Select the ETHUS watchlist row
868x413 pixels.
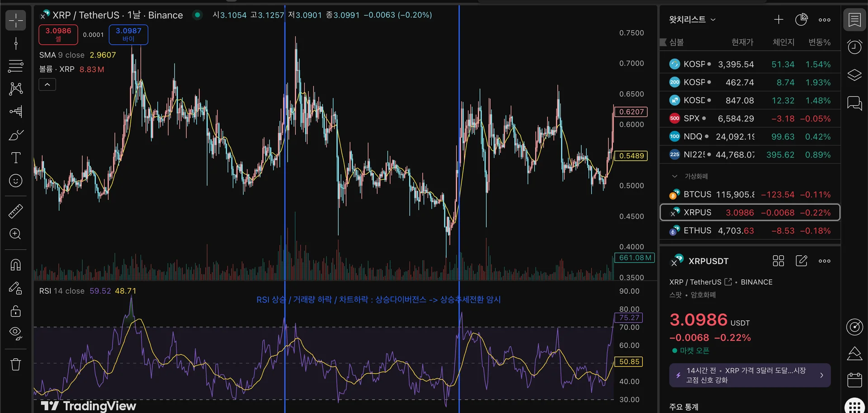(750, 230)
